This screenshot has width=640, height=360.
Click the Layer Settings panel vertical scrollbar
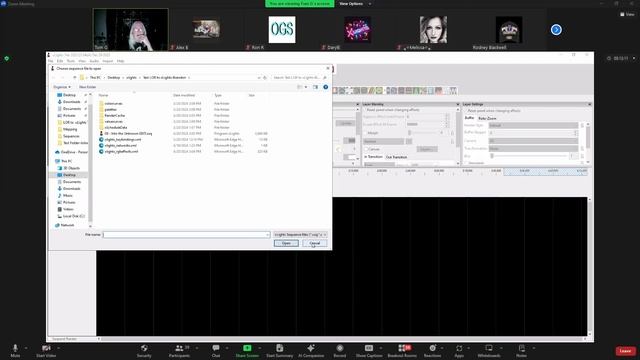[588, 143]
